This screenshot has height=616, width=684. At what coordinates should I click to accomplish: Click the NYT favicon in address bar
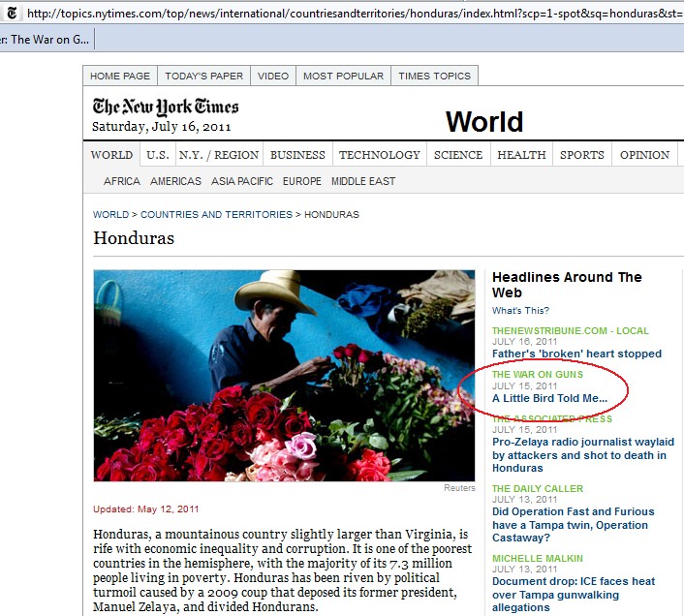(12, 14)
